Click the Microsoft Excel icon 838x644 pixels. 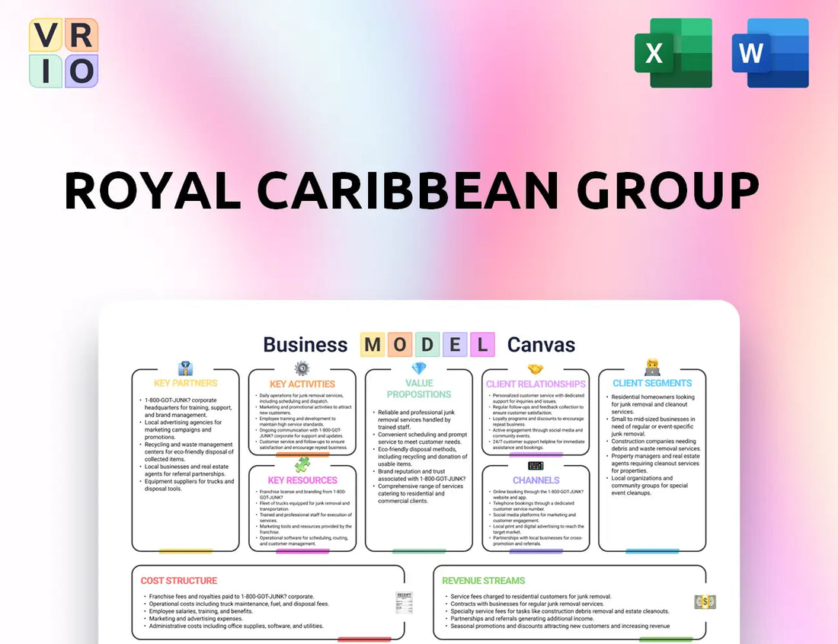point(673,53)
